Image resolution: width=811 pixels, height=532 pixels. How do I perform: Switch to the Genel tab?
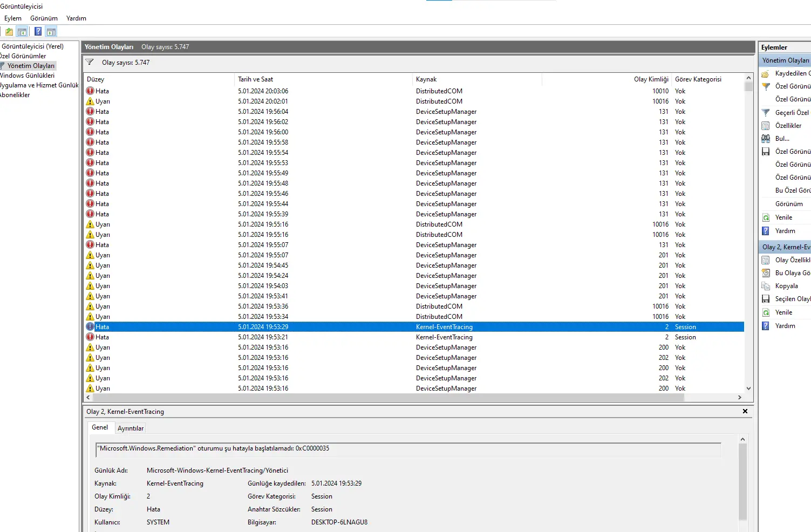100,427
